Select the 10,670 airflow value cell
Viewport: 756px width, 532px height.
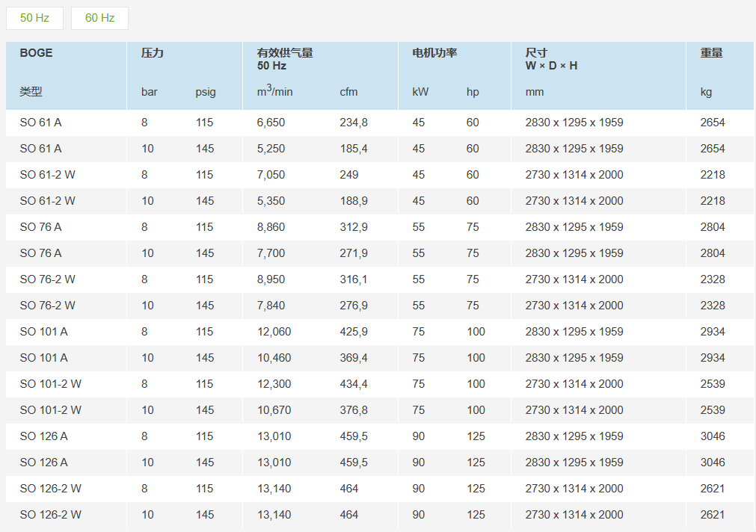point(274,410)
